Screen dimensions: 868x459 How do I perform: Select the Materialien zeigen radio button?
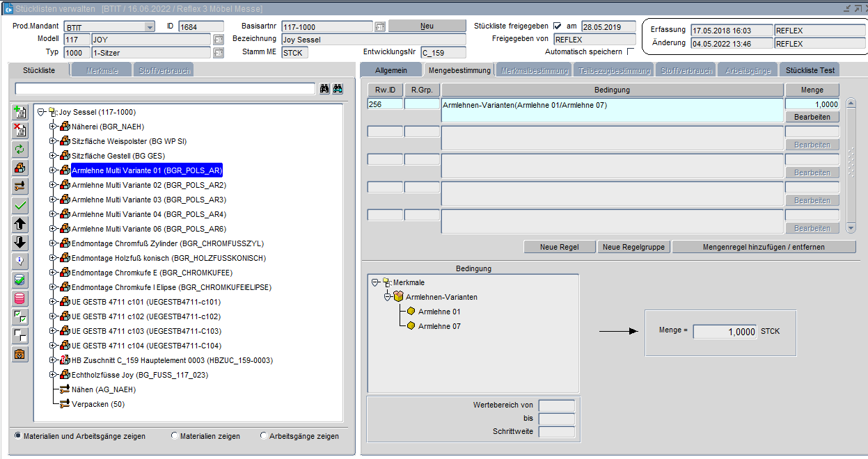pos(174,436)
